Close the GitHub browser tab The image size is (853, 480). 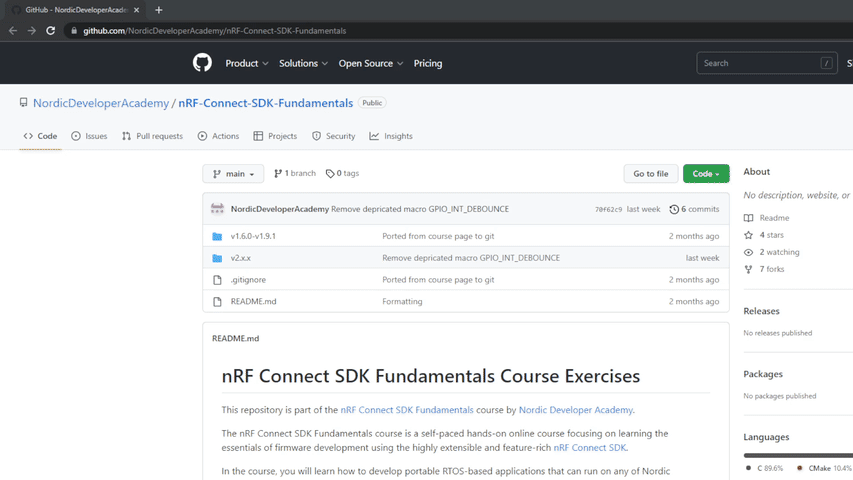click(x=137, y=10)
